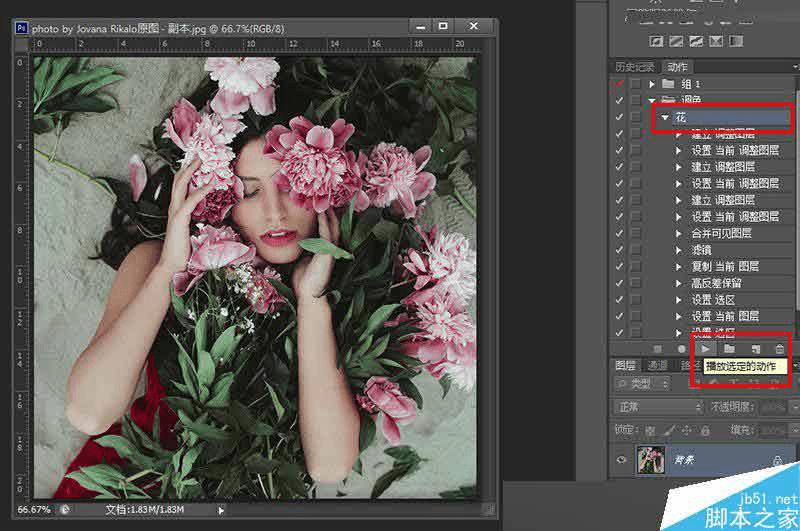Stop playing or recording the action
This screenshot has width=800, height=531.
(656, 348)
